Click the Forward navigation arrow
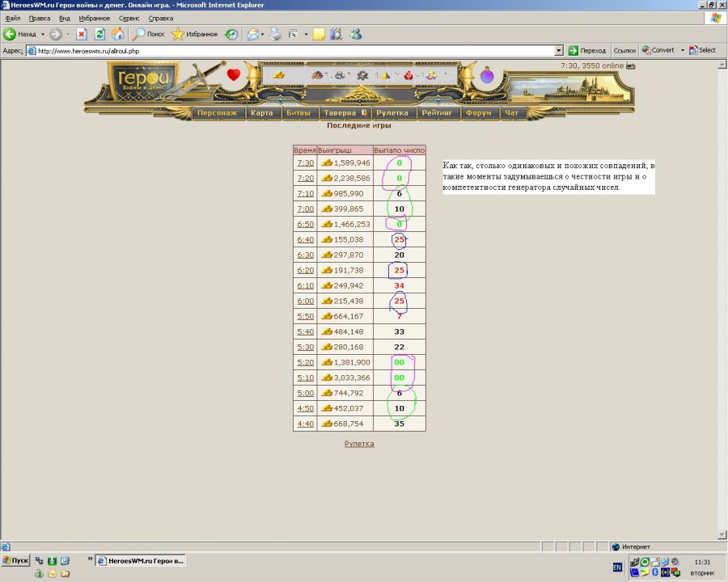The image size is (728, 582). 56,34
